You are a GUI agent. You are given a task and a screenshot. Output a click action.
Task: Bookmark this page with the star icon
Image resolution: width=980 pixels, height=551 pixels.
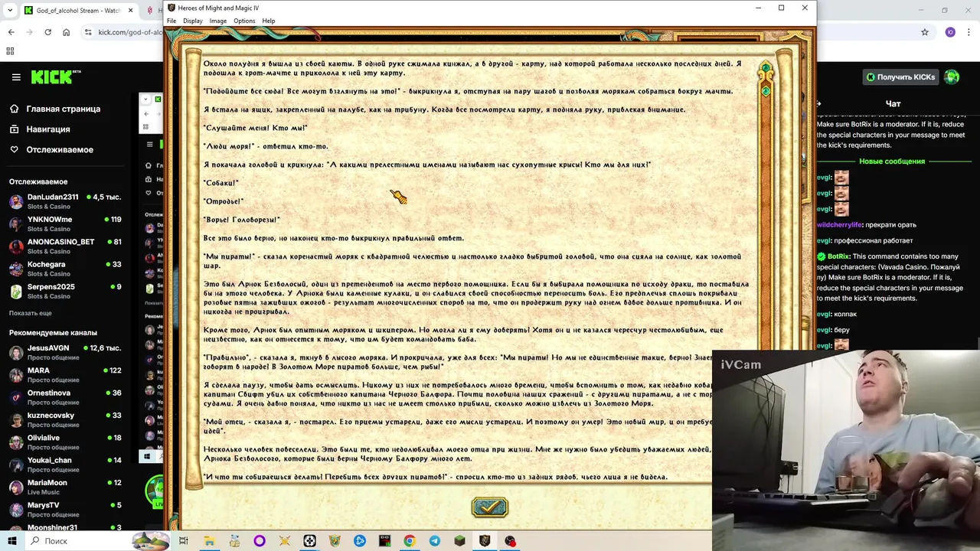point(925,32)
